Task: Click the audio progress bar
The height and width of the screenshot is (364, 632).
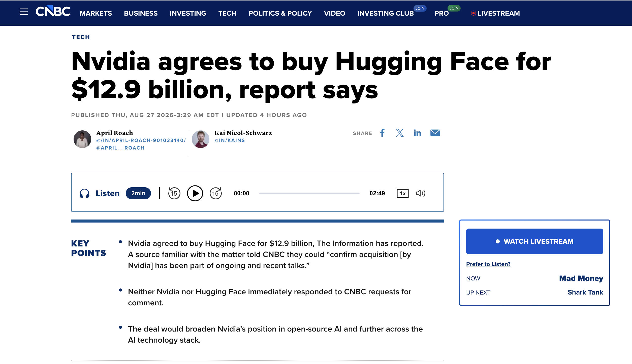Action: (x=309, y=193)
